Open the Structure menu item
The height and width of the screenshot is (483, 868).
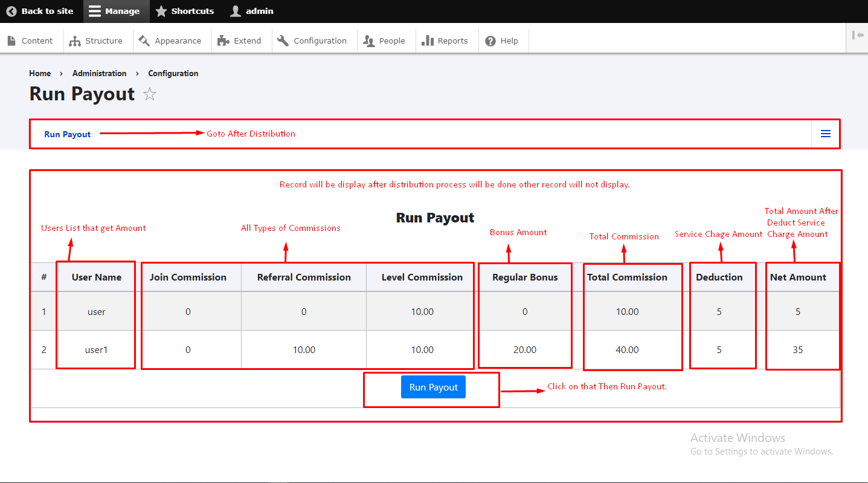(96, 41)
